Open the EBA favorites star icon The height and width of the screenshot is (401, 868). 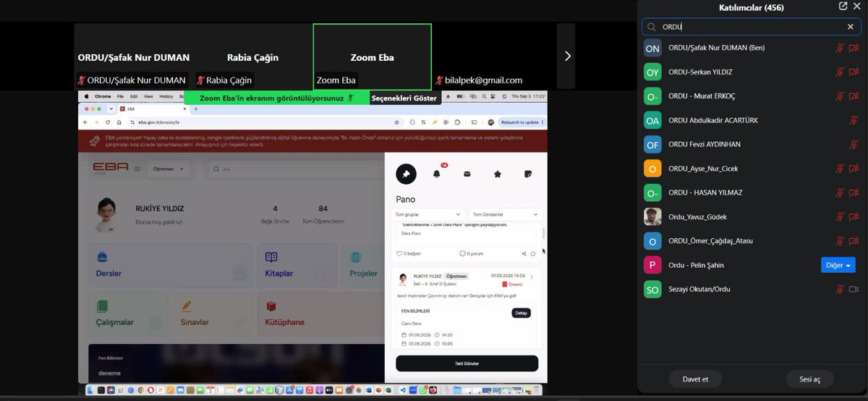(x=498, y=174)
